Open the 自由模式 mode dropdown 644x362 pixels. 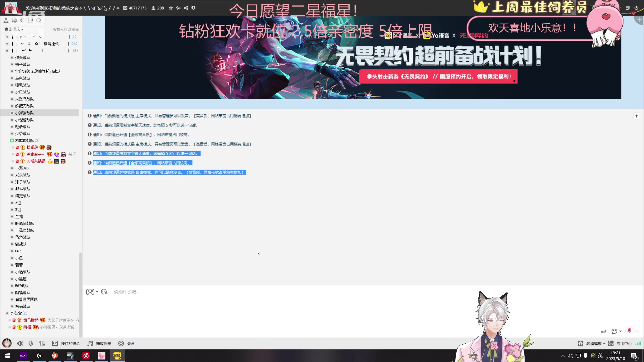(14, 29)
